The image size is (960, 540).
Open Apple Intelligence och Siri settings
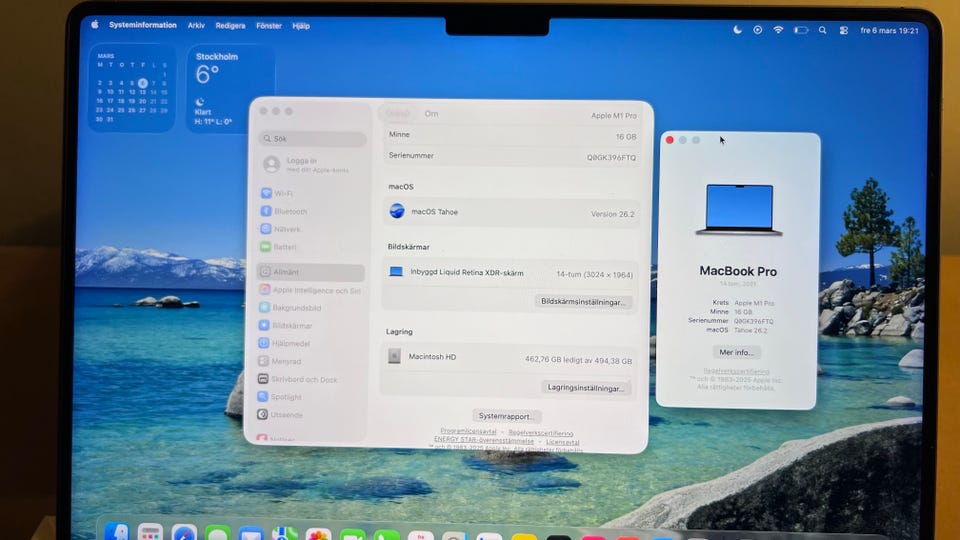[x=311, y=290]
